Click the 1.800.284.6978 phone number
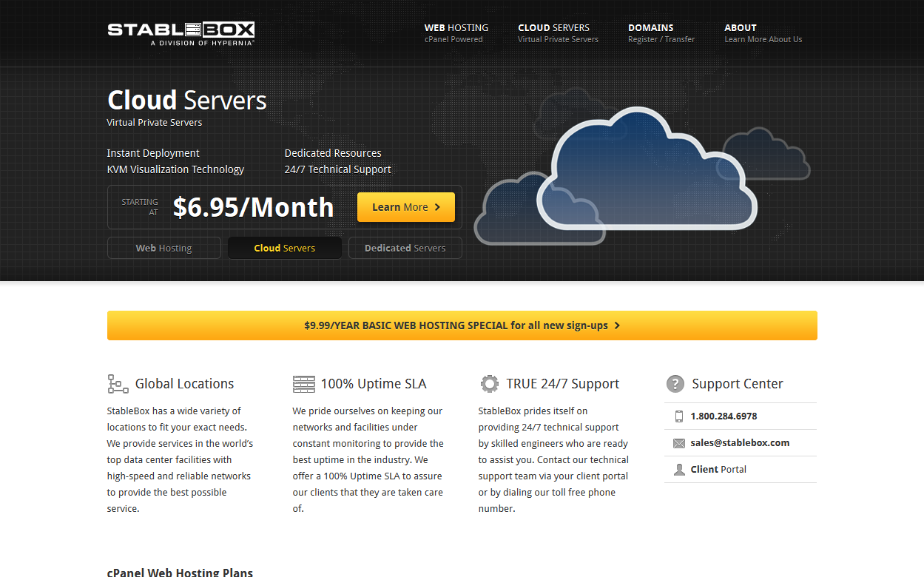924x577 pixels. [x=724, y=416]
